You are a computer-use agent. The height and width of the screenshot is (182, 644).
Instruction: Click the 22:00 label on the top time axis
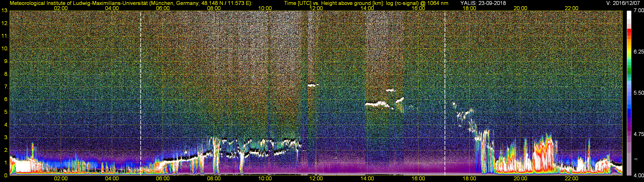pyautogui.click(x=571, y=8)
